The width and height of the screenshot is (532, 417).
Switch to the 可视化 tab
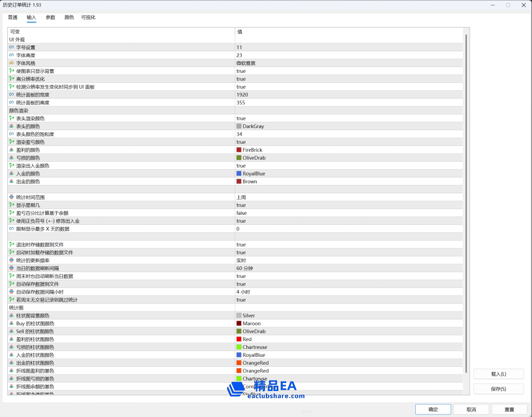pos(88,17)
